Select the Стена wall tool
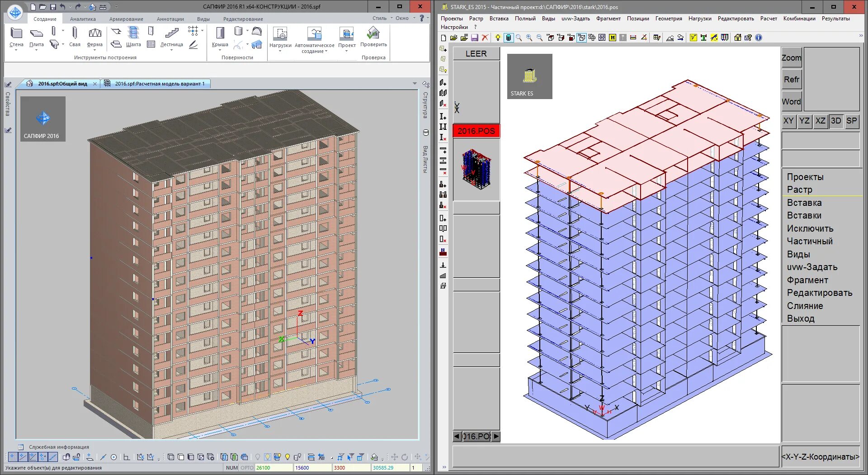 [16, 38]
